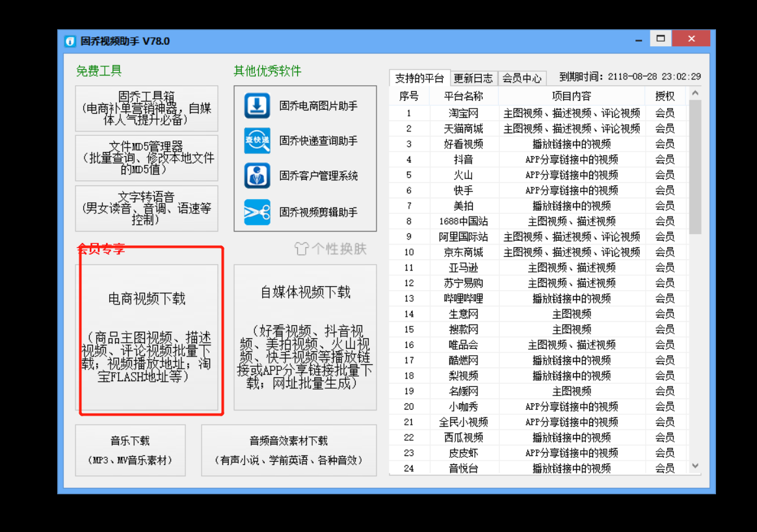Select the 小咖秀 row
757x532 pixels.
(538, 406)
